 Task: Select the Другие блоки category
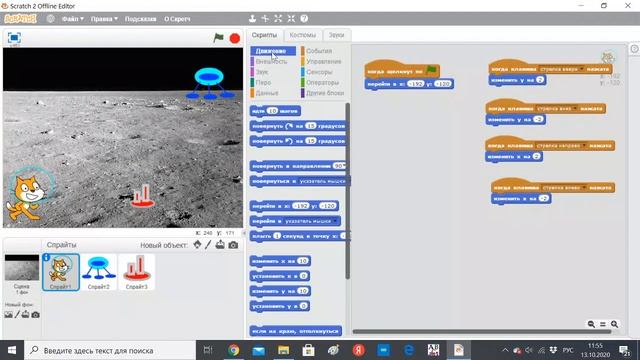tap(324, 93)
